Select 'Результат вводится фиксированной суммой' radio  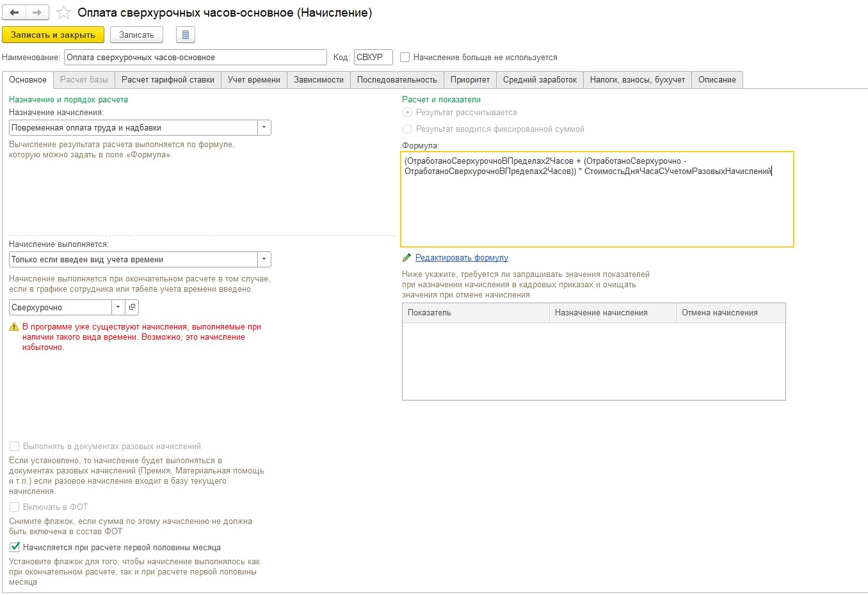pos(407,129)
